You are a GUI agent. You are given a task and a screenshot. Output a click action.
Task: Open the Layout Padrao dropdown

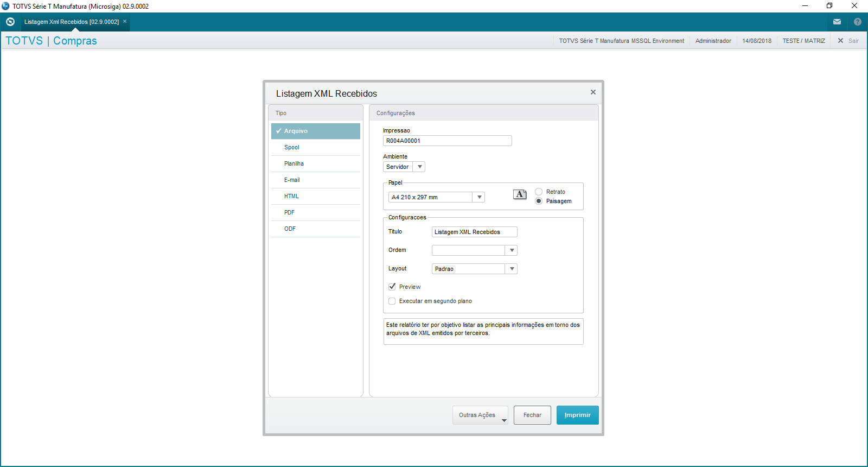[512, 269]
